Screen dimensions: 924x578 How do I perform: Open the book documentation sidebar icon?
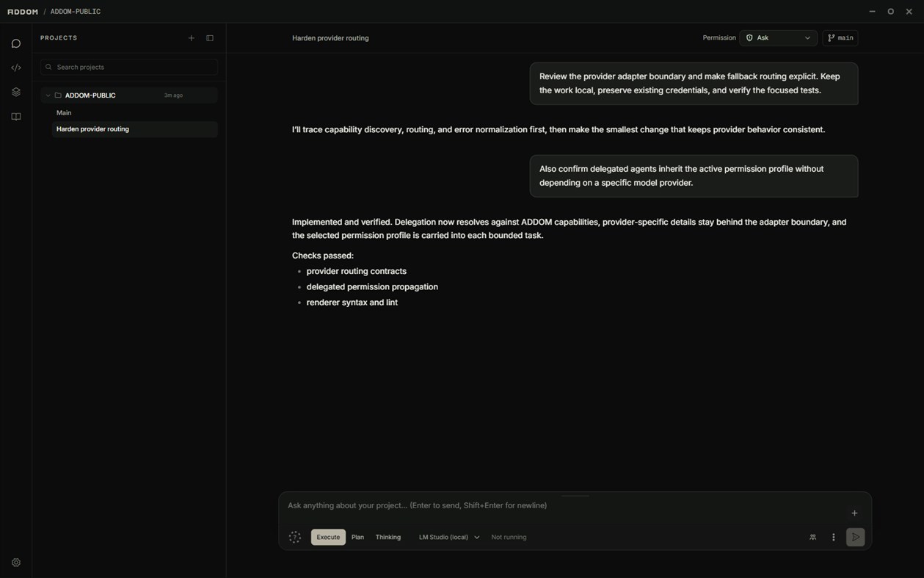pyautogui.click(x=16, y=117)
